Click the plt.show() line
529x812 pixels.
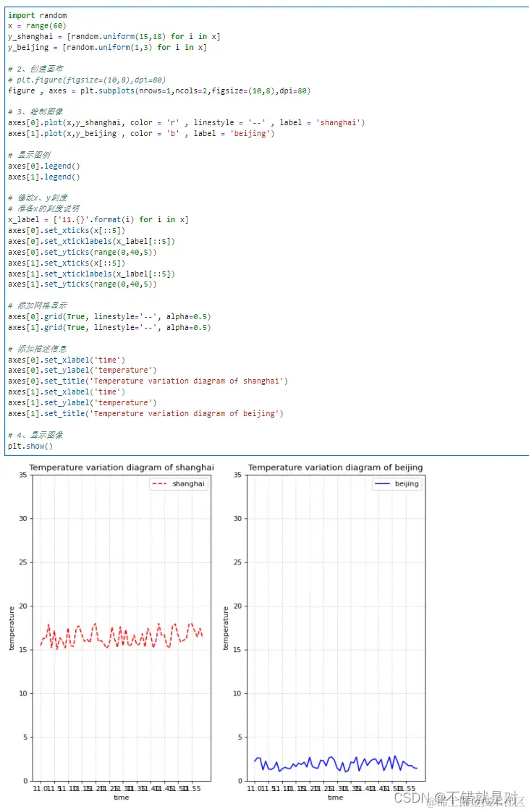(x=30, y=446)
